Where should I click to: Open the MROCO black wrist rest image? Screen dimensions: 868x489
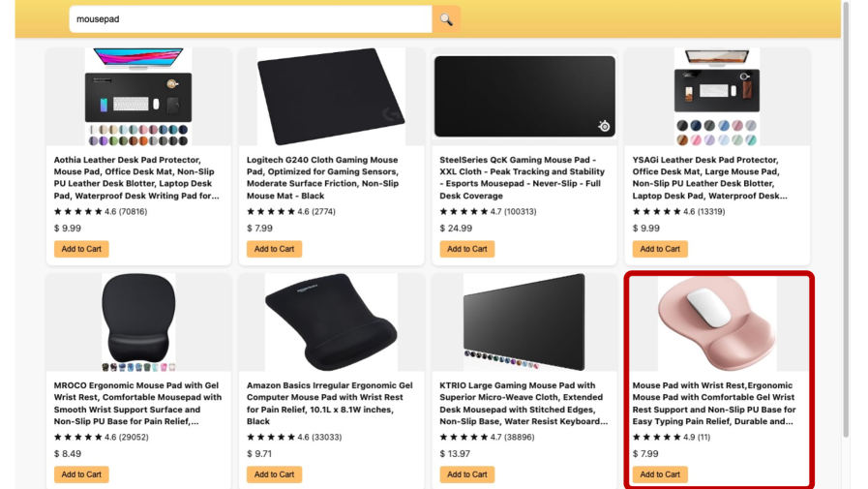(138, 322)
